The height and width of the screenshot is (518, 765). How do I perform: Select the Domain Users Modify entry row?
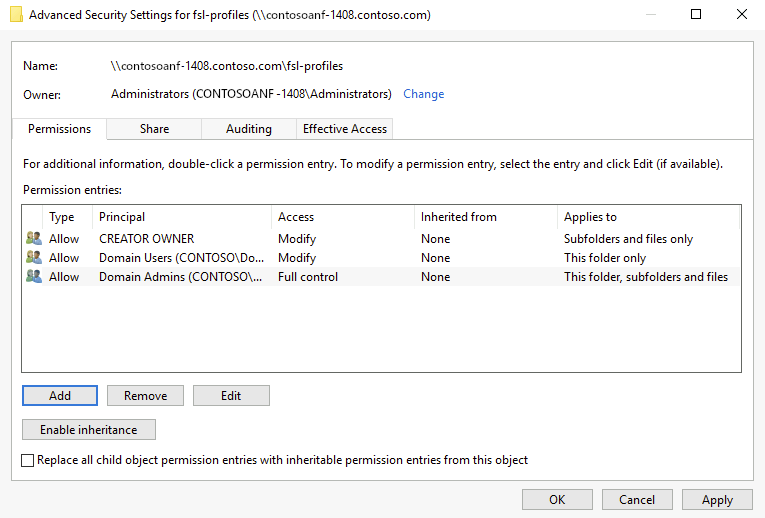pyautogui.click(x=300, y=258)
